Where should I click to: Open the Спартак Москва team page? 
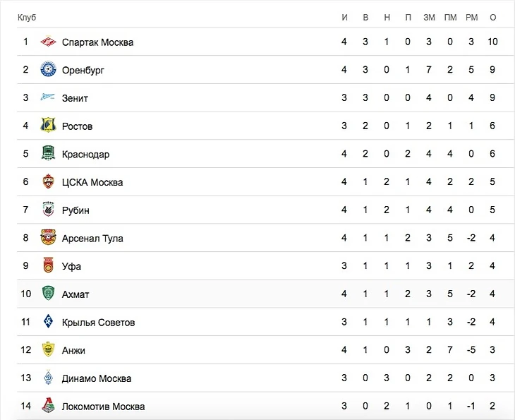(97, 42)
